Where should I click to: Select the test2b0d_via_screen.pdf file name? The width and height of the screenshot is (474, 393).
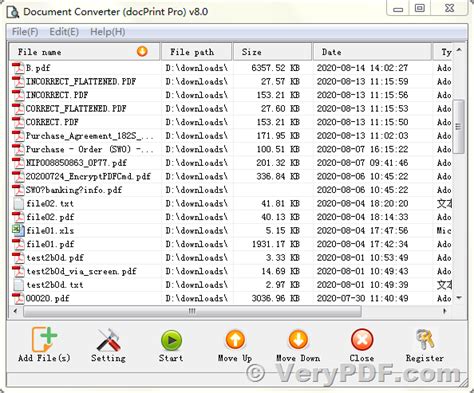82,271
